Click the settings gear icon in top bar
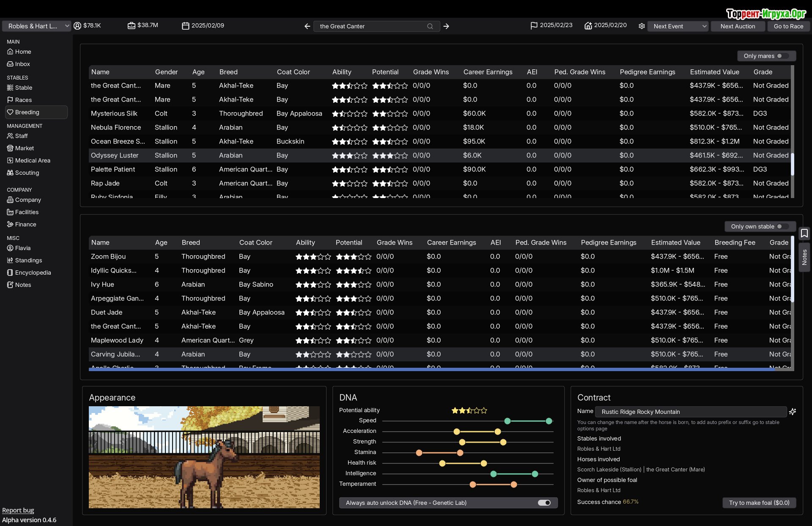The height and width of the screenshot is (526, 812). [642, 26]
